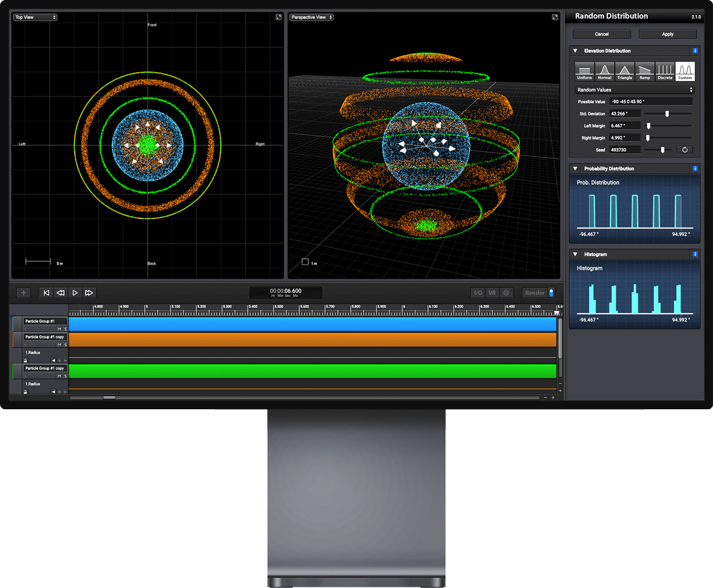Select the Normal distribution shape

click(605, 71)
